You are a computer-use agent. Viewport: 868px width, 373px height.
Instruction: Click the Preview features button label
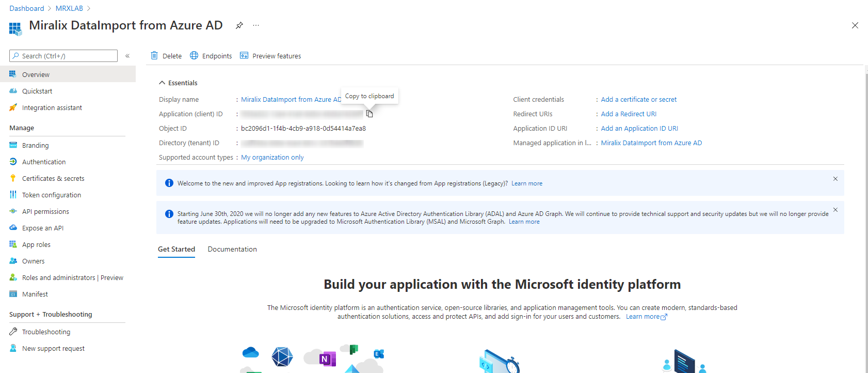[x=277, y=56]
